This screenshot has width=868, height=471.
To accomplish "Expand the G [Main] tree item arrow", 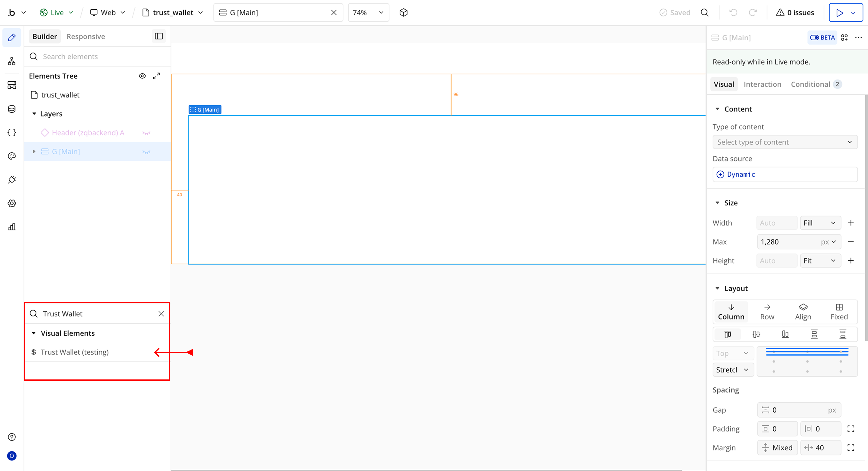I will (34, 152).
